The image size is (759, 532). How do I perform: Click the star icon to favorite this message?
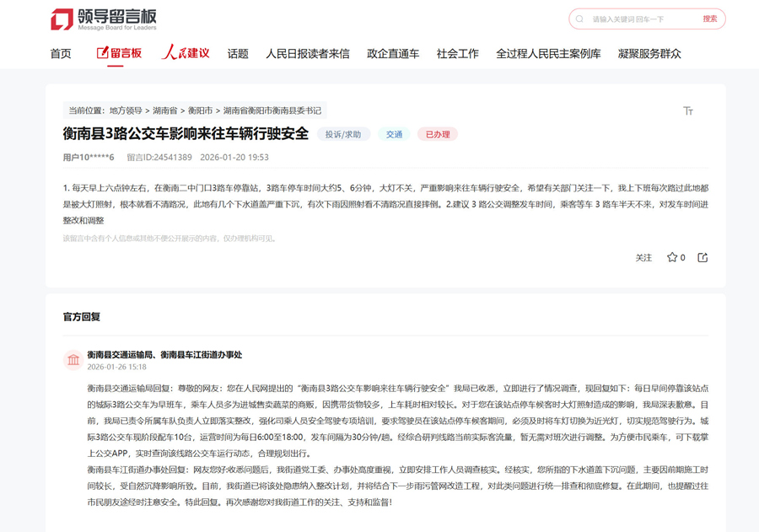[675, 258]
